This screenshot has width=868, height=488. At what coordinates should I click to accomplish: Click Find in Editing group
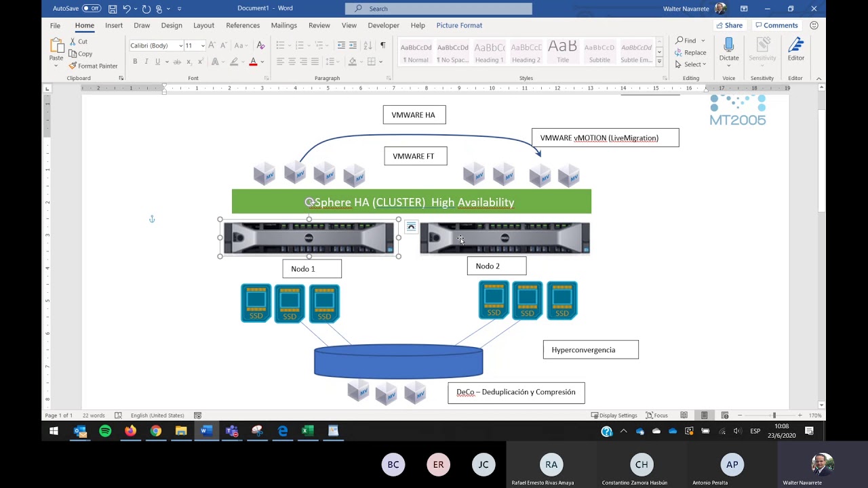click(x=686, y=41)
